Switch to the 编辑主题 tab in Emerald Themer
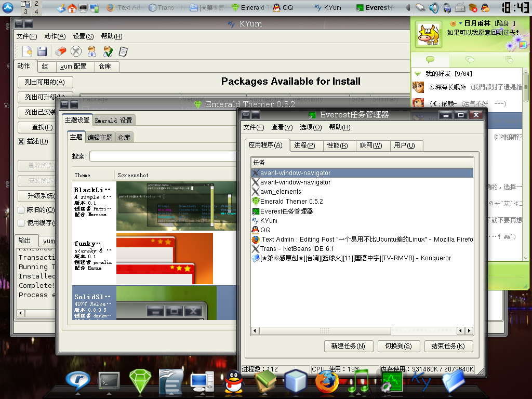The image size is (532, 399). point(100,137)
